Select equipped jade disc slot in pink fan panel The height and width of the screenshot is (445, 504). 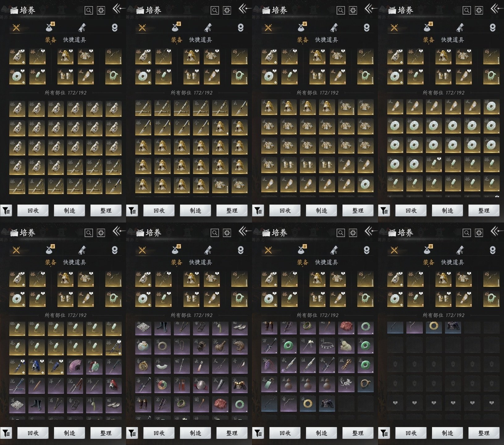pyautogui.click(x=17, y=299)
